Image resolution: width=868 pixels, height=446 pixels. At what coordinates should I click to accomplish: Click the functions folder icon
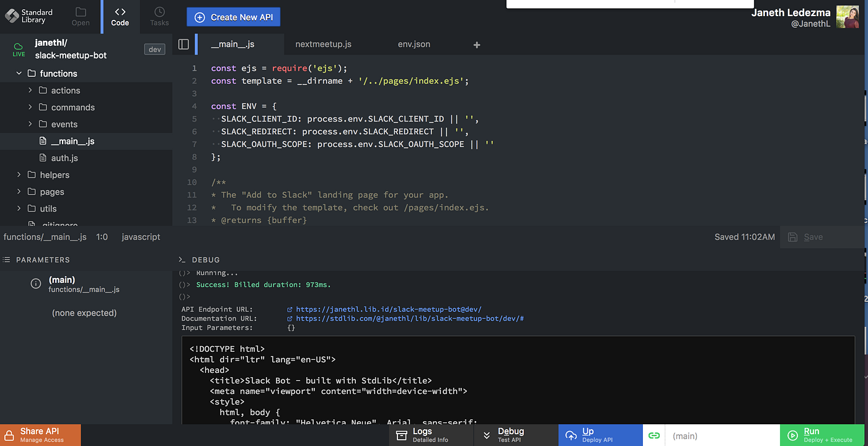click(32, 73)
